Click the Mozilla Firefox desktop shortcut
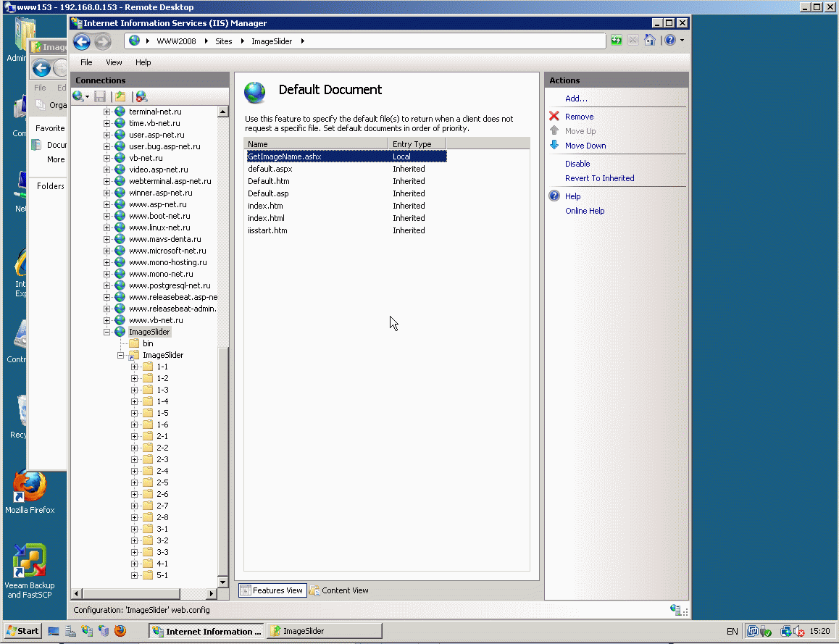 coord(30,492)
